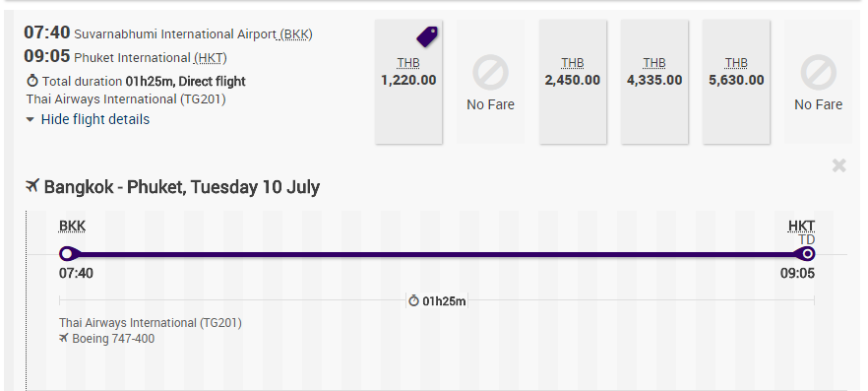Click the last No Fare prohibited icon

[x=818, y=73]
